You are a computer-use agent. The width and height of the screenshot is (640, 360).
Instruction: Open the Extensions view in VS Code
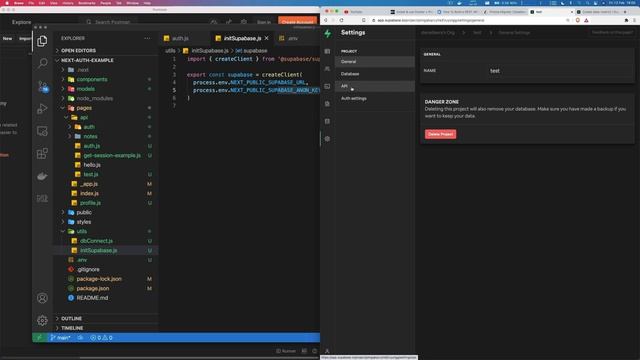tap(42, 153)
